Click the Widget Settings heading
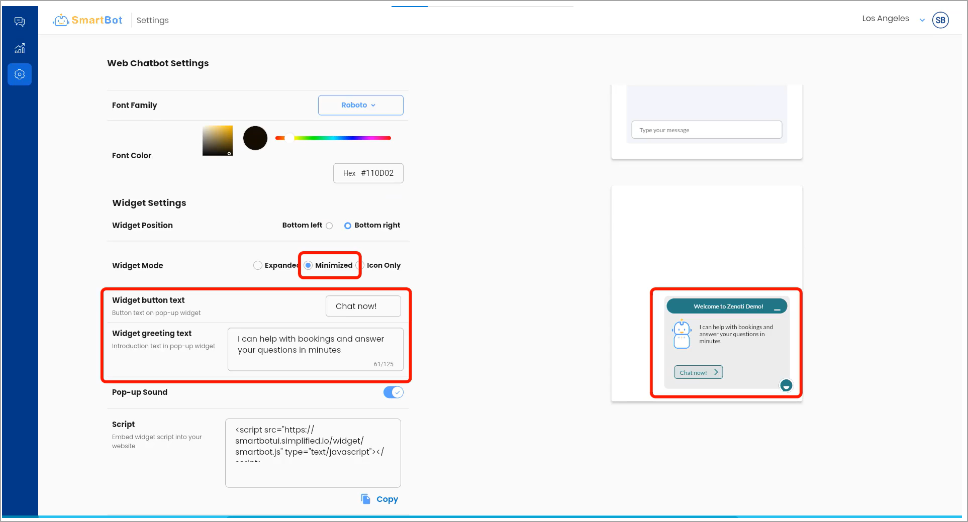 (x=149, y=203)
